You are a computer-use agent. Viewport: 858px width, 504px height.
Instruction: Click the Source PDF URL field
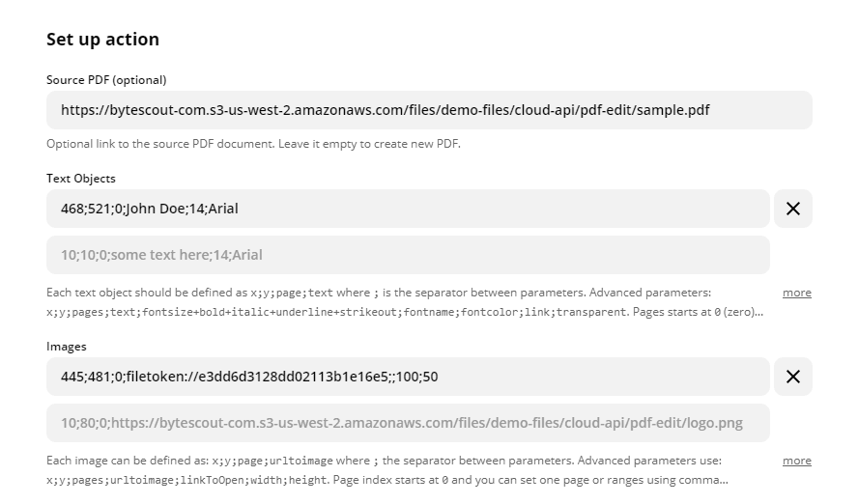(x=429, y=110)
